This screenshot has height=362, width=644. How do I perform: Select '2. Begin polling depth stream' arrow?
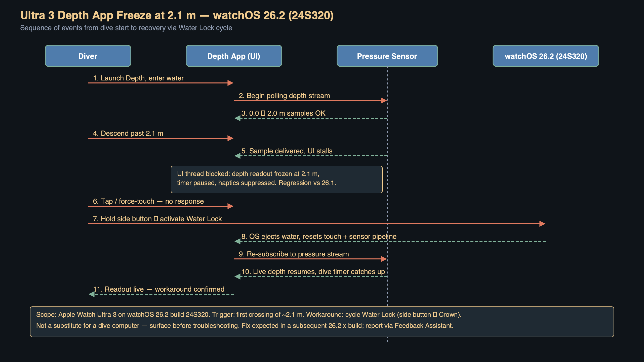point(284,96)
